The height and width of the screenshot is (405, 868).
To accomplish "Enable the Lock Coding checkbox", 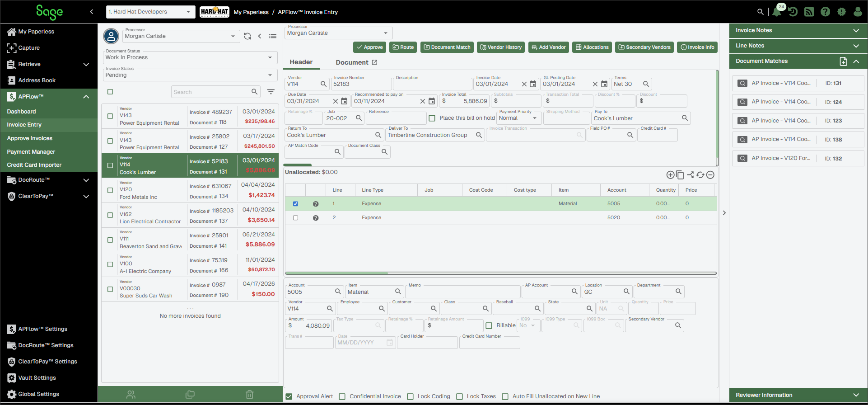I will pos(411,396).
